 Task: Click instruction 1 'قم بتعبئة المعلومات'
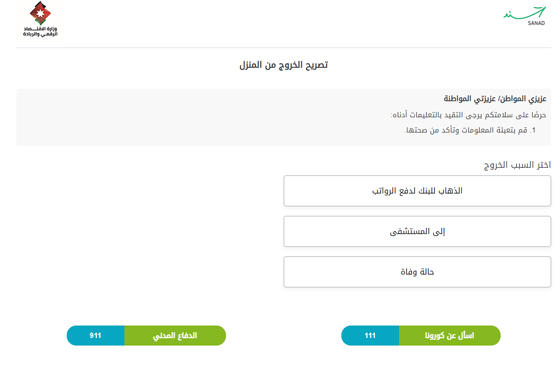click(471, 130)
